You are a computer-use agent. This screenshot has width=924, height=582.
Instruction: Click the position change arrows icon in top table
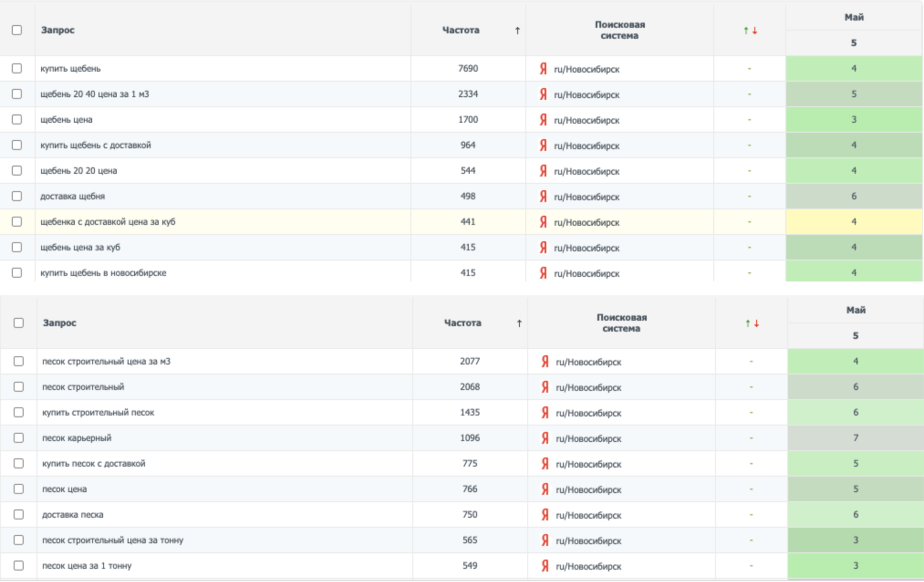(x=750, y=31)
